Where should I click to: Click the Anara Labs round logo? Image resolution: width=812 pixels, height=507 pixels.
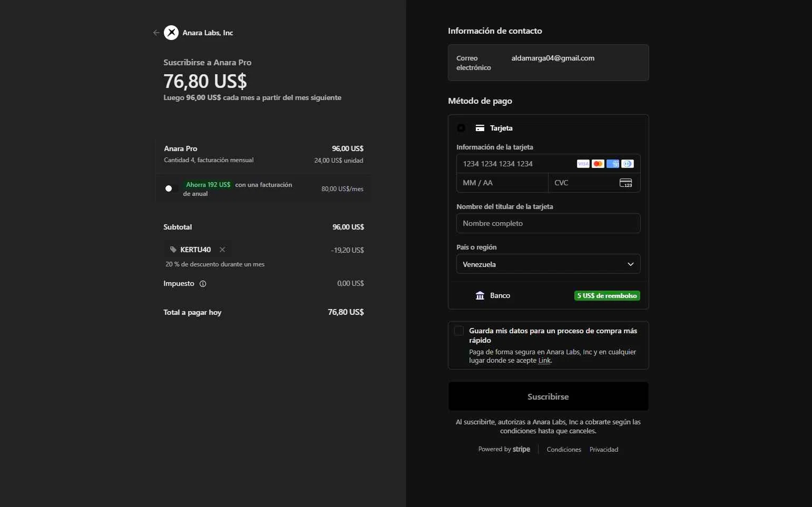[171, 33]
